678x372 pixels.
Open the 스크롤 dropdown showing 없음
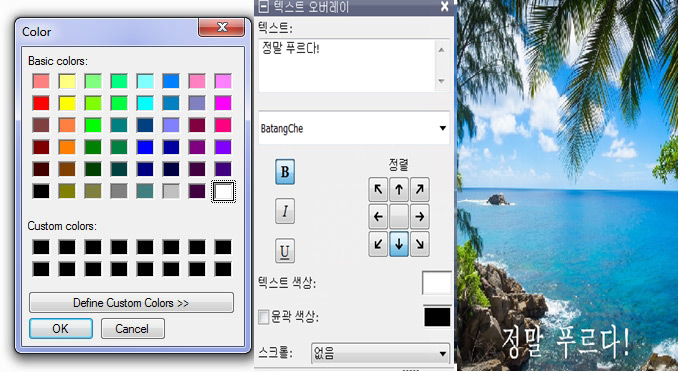pyautogui.click(x=380, y=354)
